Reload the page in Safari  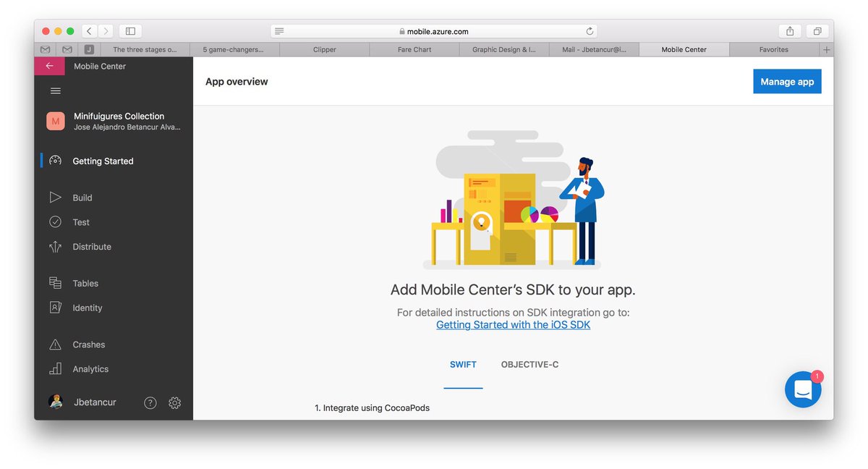(590, 31)
